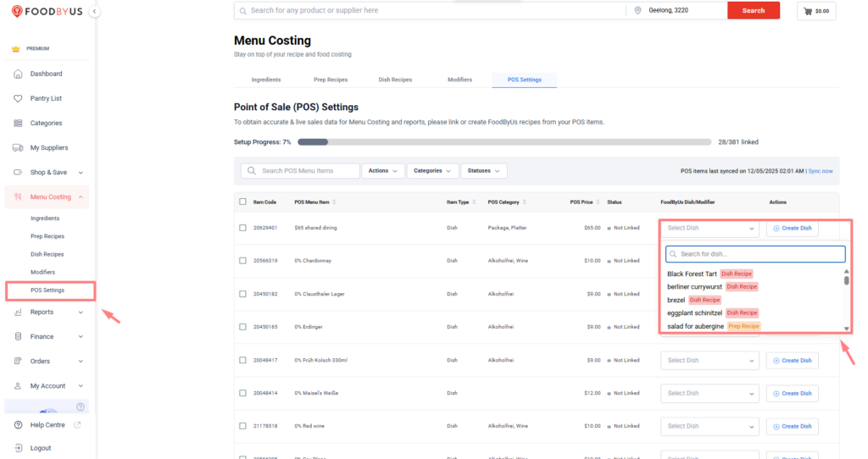Screen dimensions: 868x459
Task: Click the Search POS Menu Items field
Action: coord(300,171)
